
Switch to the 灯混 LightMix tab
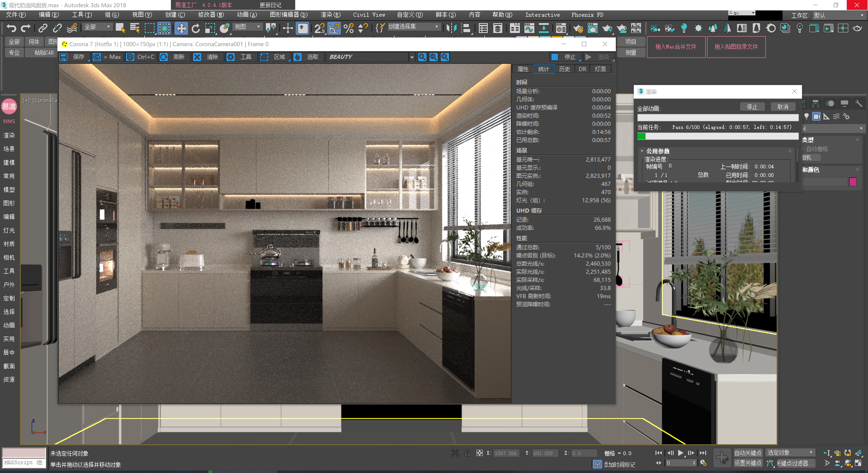tap(600, 69)
